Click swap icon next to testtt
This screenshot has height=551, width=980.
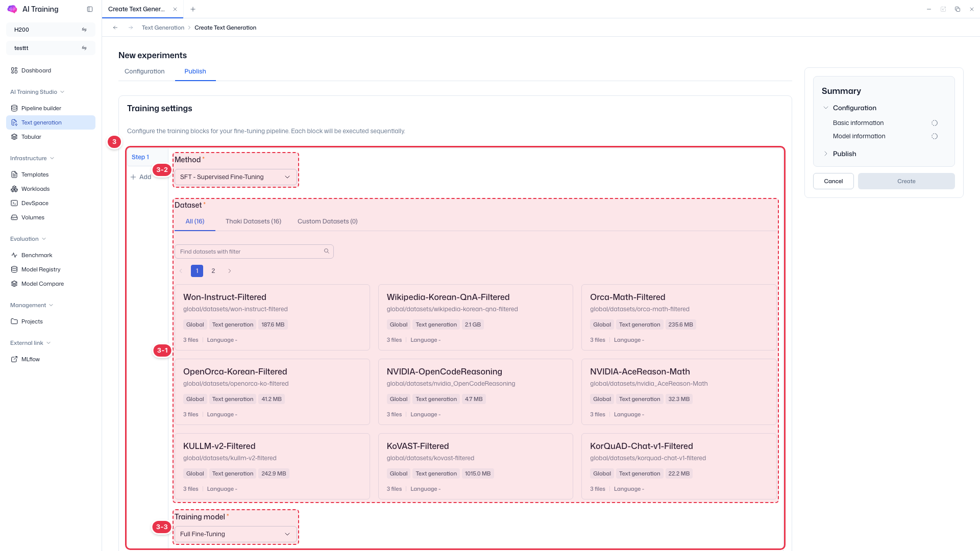click(x=84, y=48)
